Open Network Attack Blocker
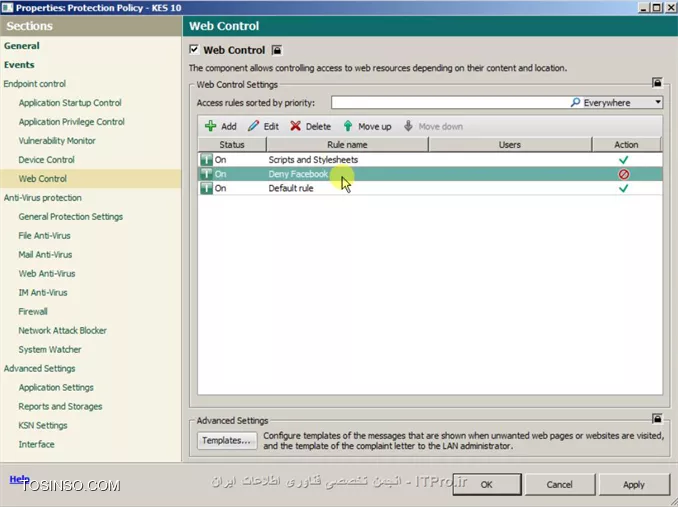 coord(62,331)
